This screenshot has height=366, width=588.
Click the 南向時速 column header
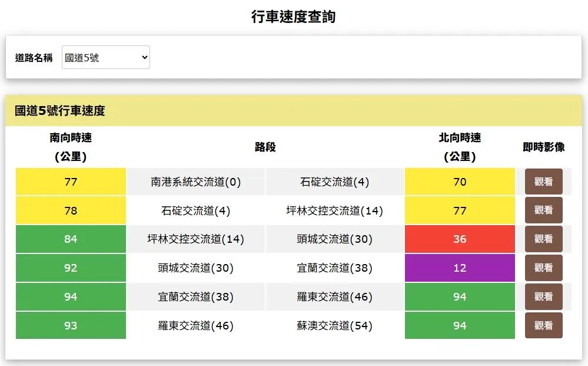71,147
